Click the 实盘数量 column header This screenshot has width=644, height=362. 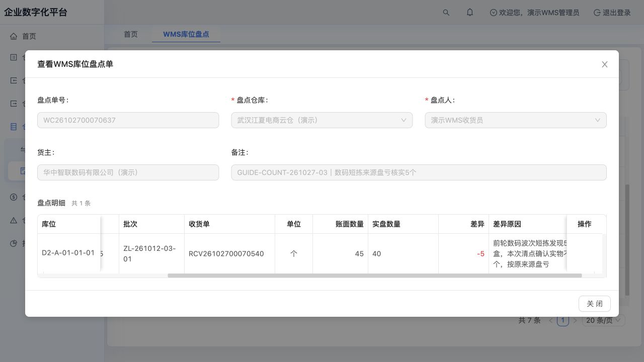[403, 224]
